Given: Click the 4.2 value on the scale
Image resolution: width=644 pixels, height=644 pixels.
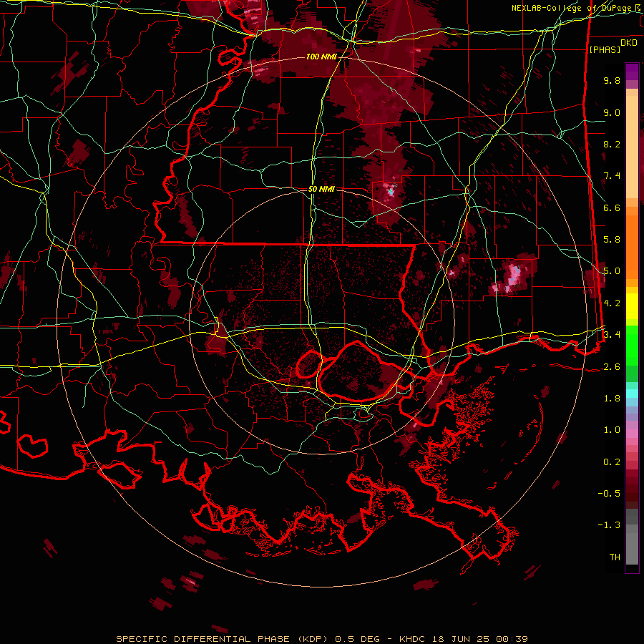Looking at the screenshot, I should click(612, 303).
